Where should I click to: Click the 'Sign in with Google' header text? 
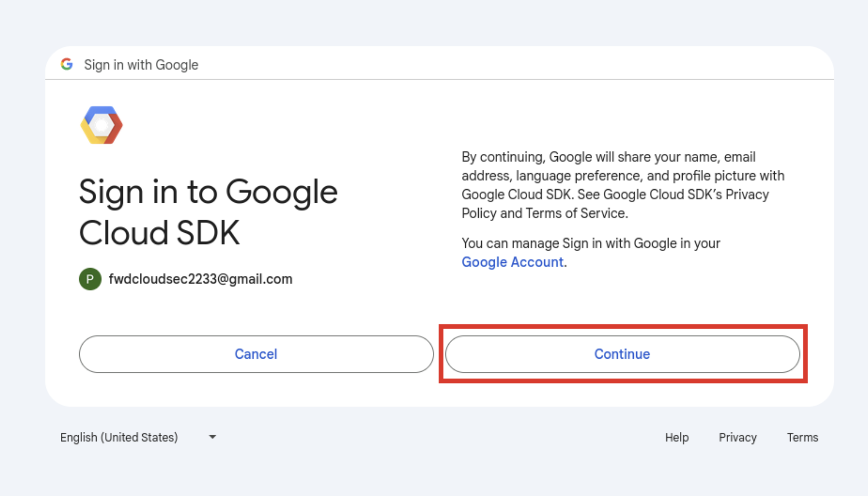click(x=141, y=65)
